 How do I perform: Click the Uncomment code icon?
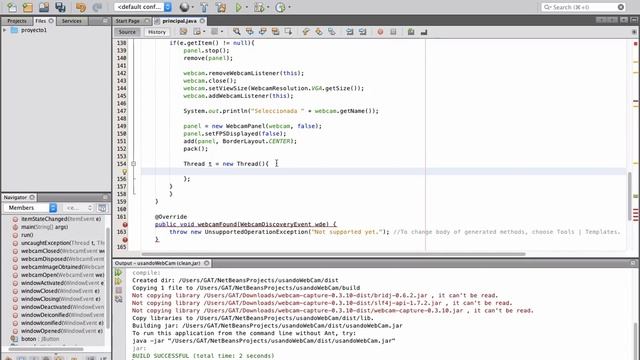point(424,32)
